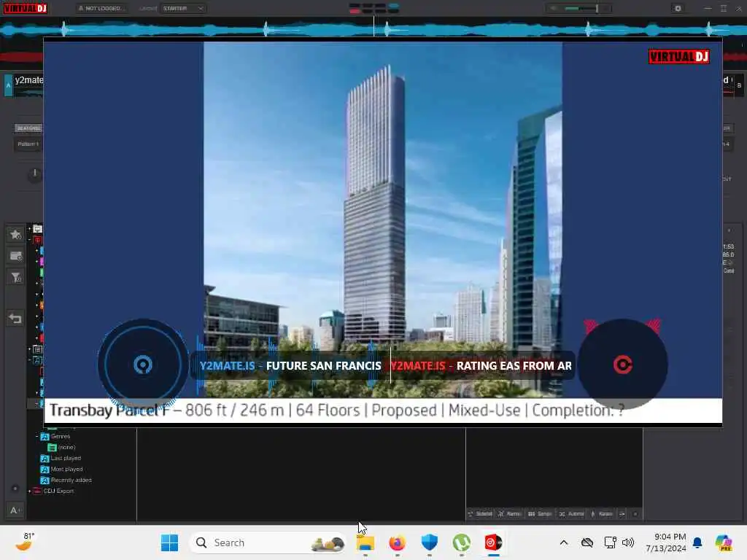747x560 pixels.
Task: Click the speaker volume tray icon
Action: point(628,542)
